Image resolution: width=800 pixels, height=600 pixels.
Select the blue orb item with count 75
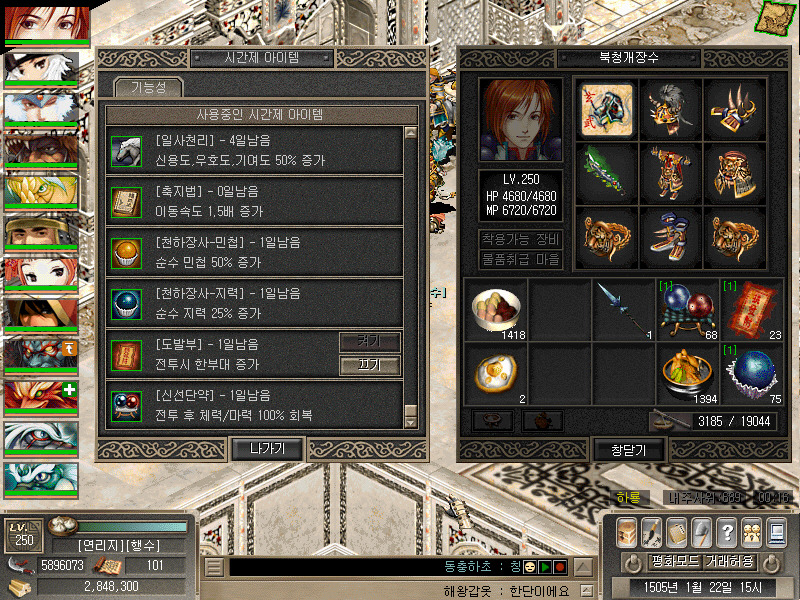pyautogui.click(x=752, y=374)
